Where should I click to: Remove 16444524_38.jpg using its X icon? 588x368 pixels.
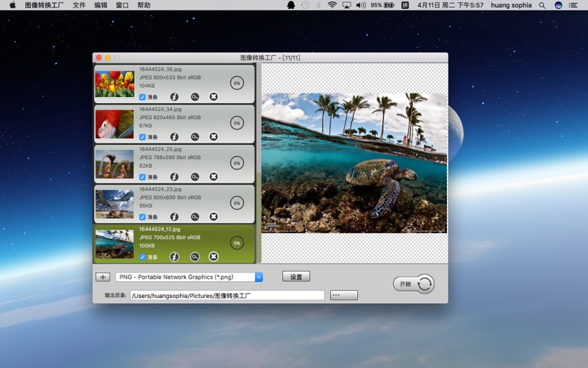pyautogui.click(x=213, y=96)
